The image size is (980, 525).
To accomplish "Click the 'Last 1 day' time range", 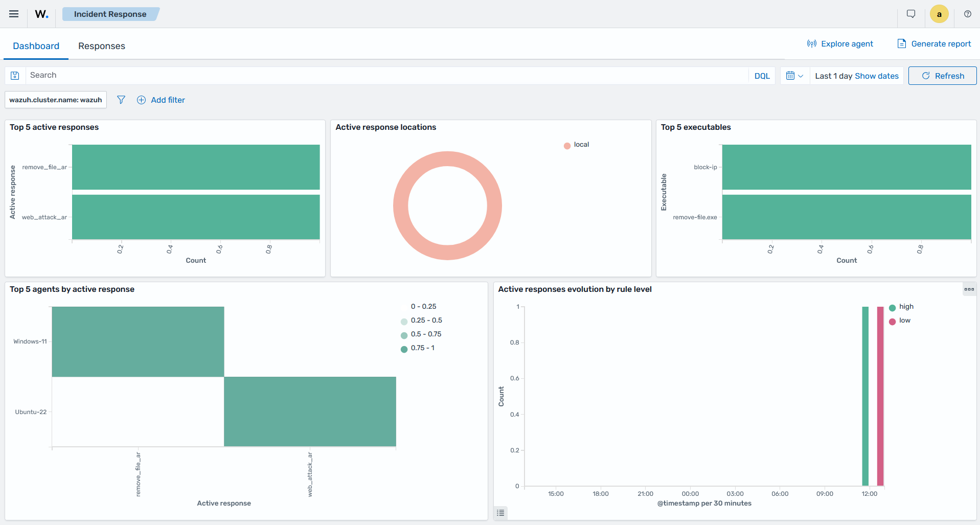I will click(x=833, y=76).
